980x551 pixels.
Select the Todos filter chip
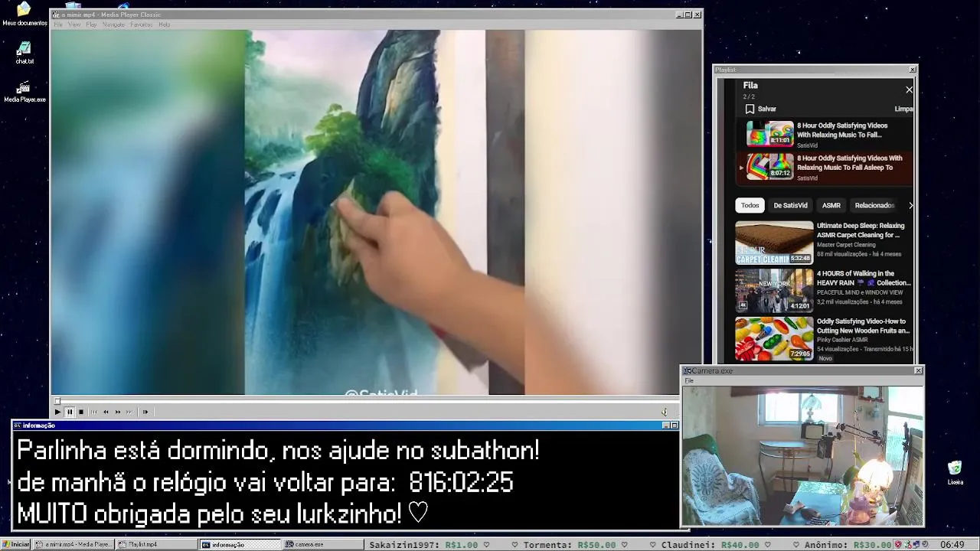(750, 205)
